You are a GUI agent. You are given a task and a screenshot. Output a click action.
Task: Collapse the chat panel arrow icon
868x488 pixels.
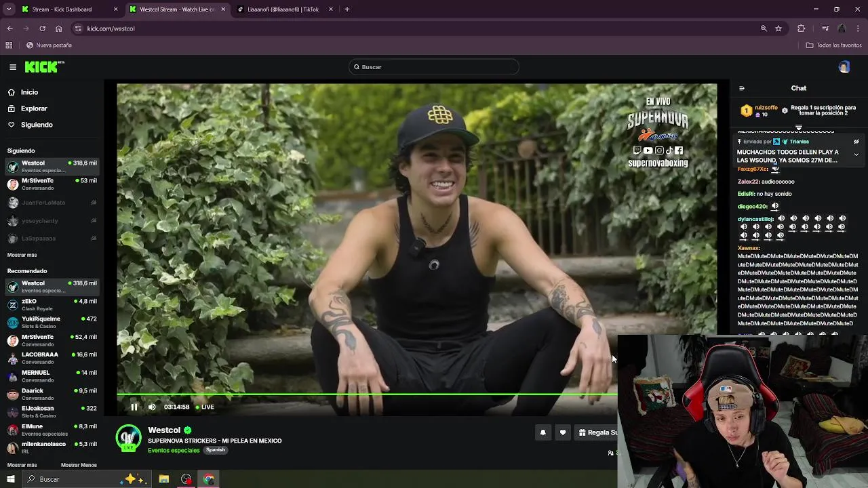click(x=741, y=88)
